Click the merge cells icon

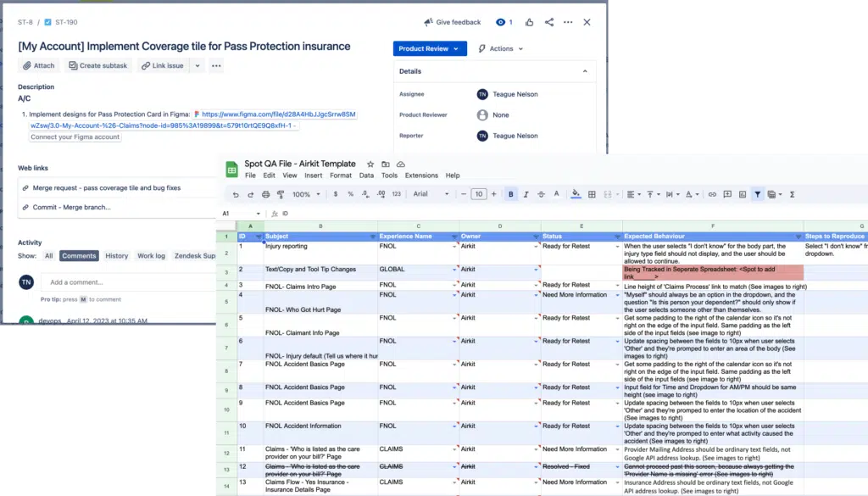[608, 194]
